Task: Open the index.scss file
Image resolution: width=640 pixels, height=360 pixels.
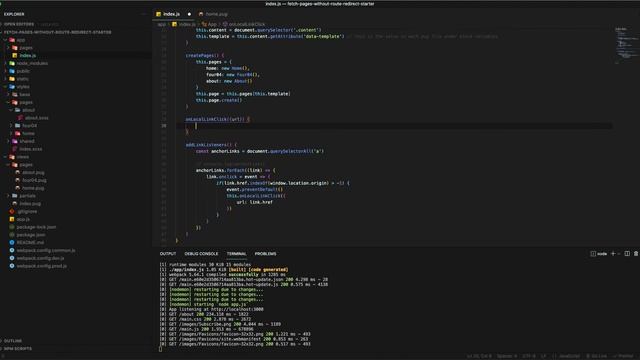Action: tap(31, 149)
